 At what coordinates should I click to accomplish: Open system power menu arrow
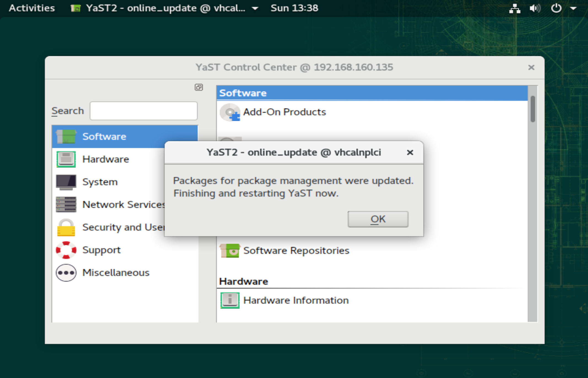573,8
